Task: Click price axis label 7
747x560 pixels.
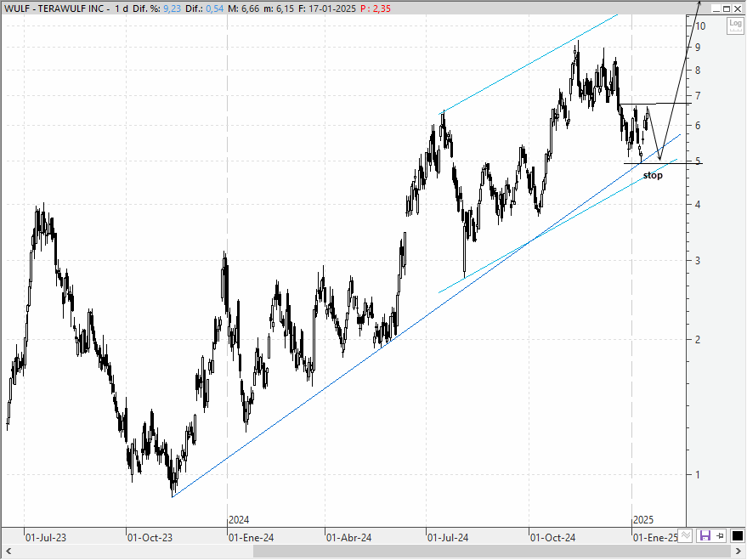Action: pos(698,96)
